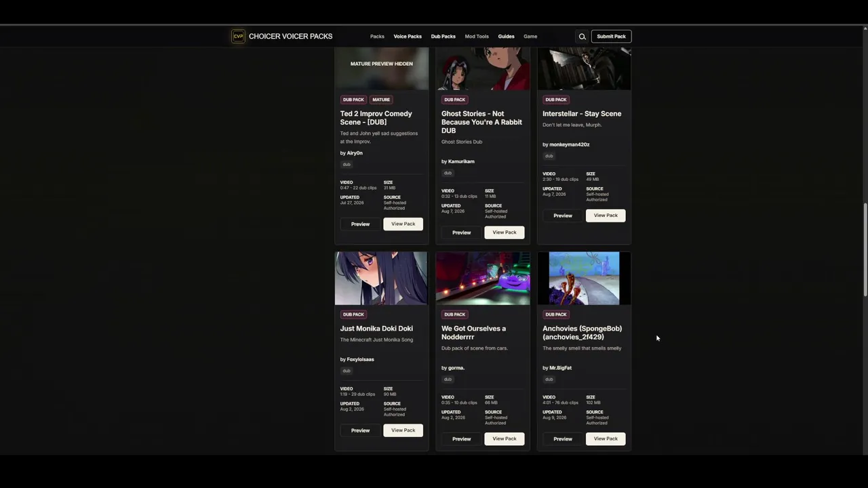Click the Just Monika anime girl thumbnail

382,279
